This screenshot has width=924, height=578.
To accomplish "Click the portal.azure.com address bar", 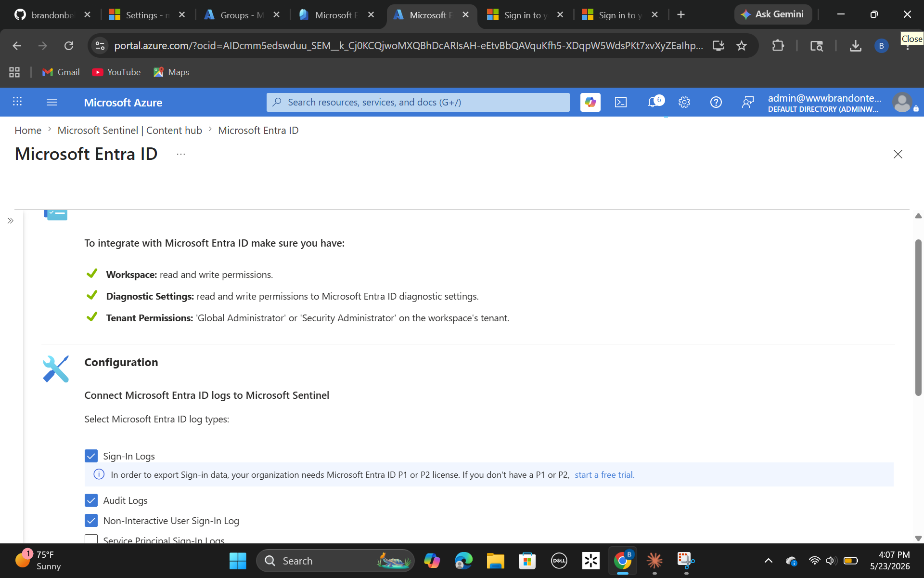I will click(x=408, y=46).
